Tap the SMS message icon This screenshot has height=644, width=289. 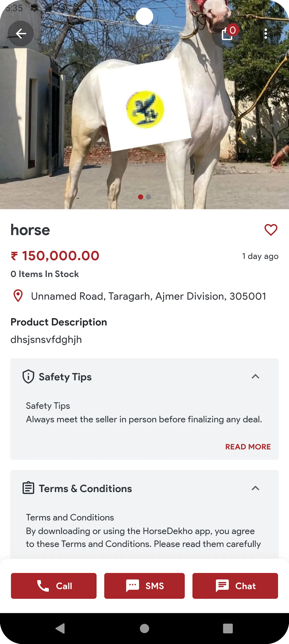133,586
